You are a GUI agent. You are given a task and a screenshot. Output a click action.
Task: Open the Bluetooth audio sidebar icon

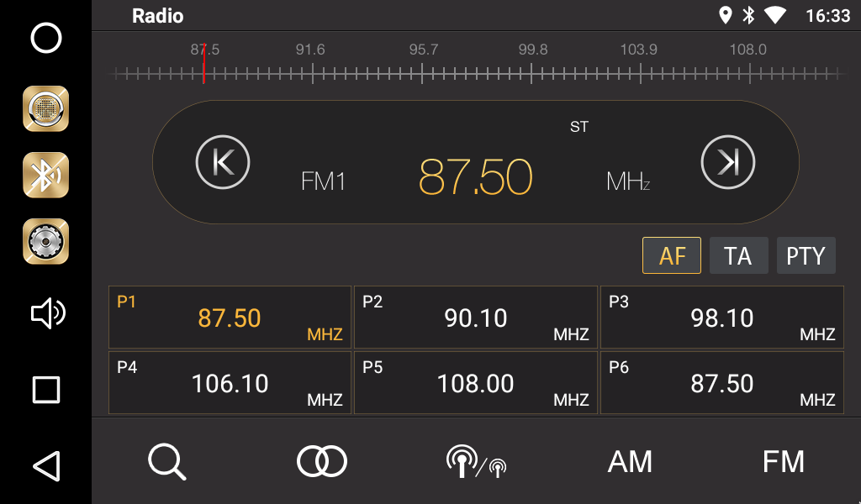[45, 175]
